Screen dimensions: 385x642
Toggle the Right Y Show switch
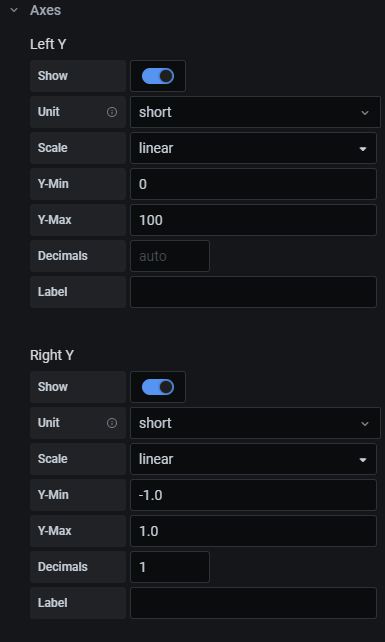[158, 387]
